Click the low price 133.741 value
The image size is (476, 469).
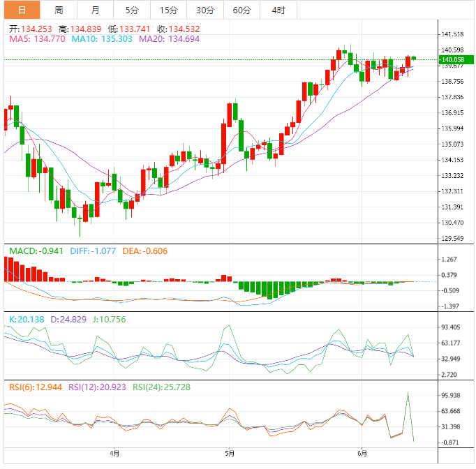(x=135, y=29)
